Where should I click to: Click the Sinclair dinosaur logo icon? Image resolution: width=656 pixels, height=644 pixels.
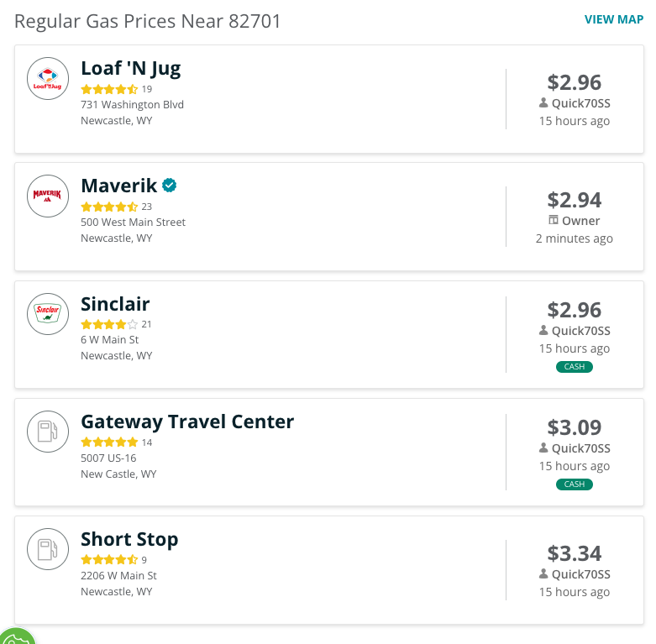pos(48,314)
